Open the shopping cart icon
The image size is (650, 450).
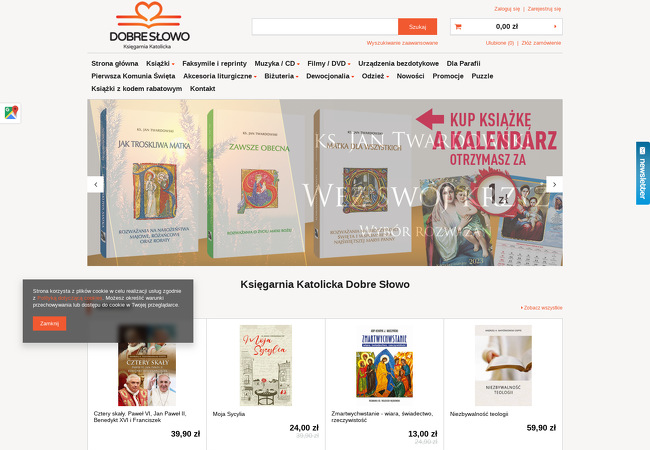[458, 27]
